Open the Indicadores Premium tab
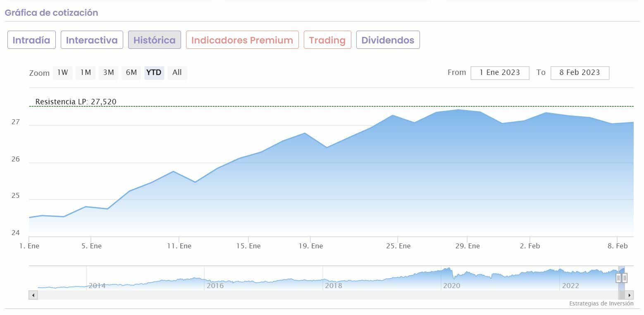 click(242, 40)
